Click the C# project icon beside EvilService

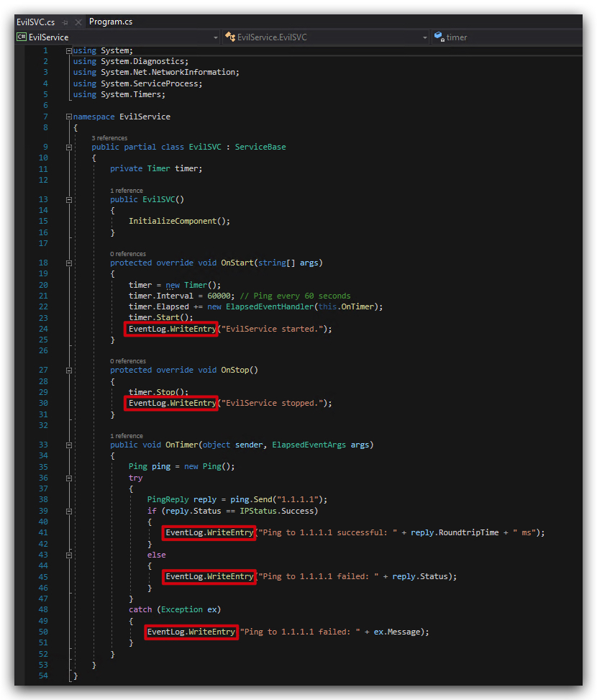point(22,37)
